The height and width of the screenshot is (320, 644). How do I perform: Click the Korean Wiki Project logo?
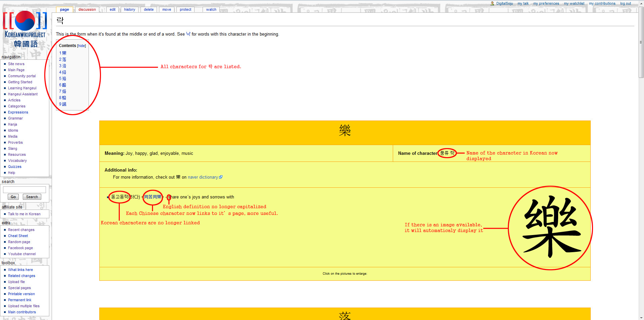click(x=25, y=29)
